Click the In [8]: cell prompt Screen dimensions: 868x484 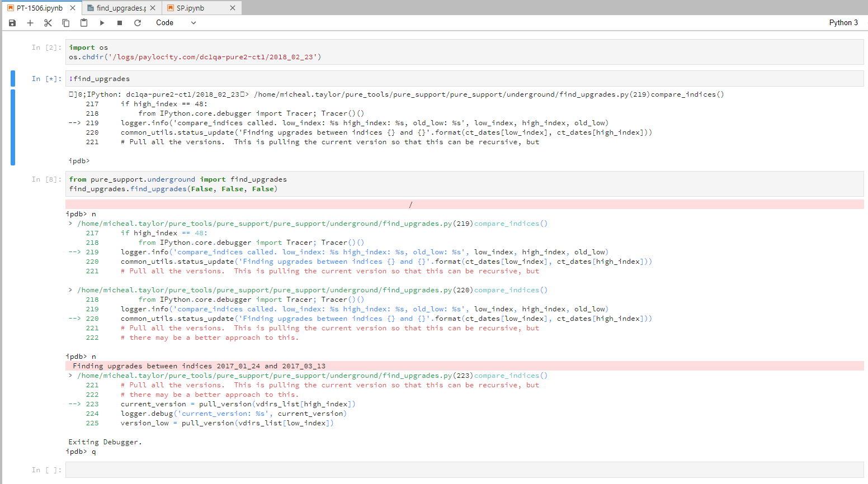click(x=46, y=179)
